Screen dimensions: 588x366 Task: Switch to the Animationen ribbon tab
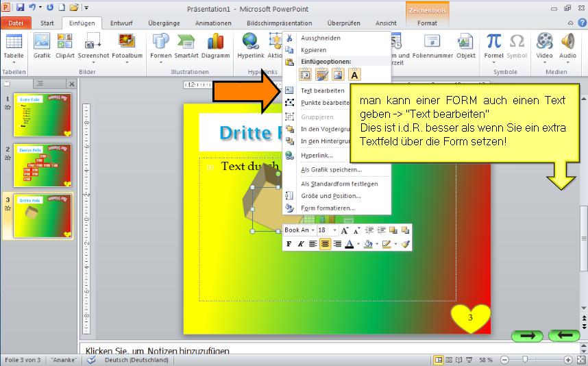[212, 23]
